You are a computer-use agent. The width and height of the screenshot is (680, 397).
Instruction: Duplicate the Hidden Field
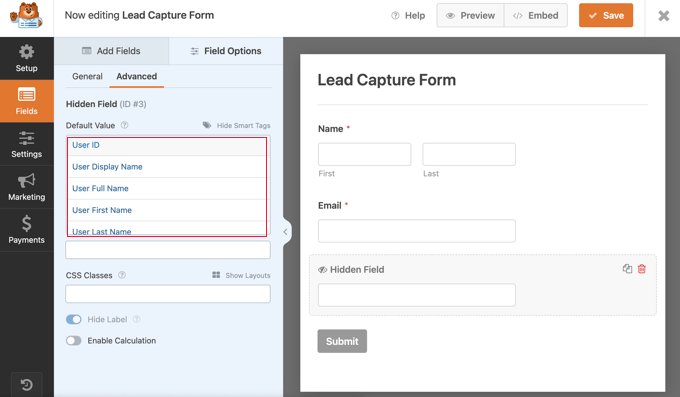click(x=627, y=269)
